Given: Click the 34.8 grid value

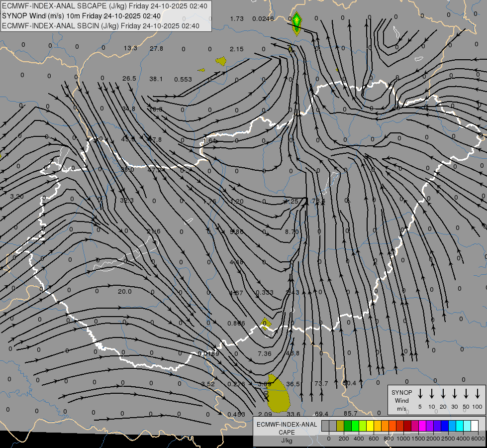Looking at the screenshot, I should coord(128,109).
